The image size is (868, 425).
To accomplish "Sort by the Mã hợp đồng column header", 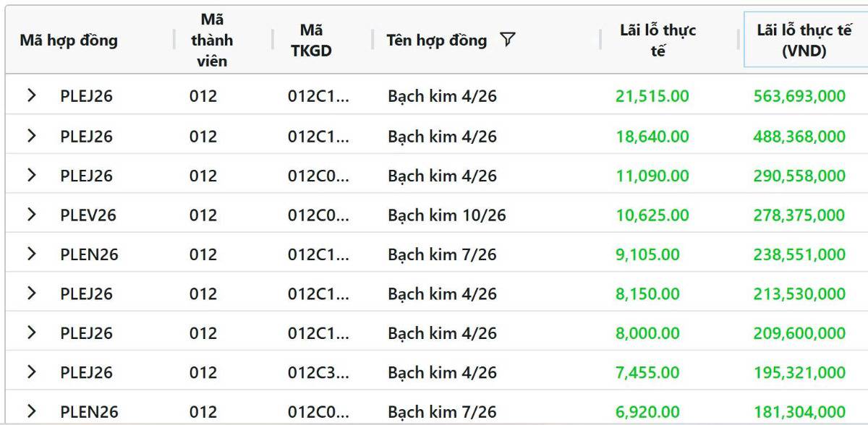I will 69,40.
